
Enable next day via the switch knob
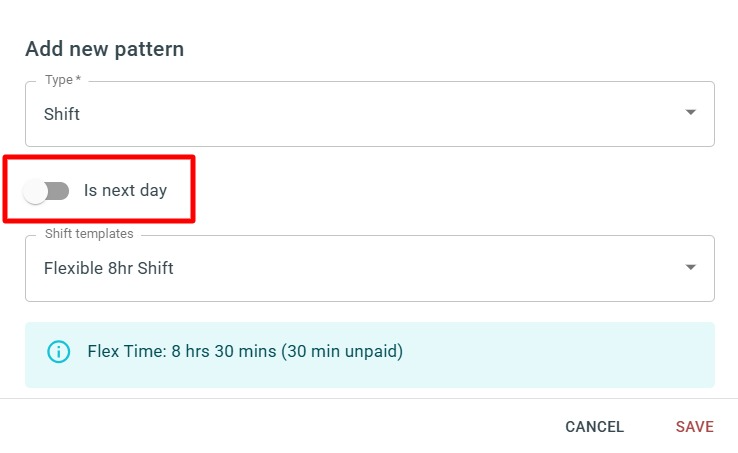click(35, 192)
